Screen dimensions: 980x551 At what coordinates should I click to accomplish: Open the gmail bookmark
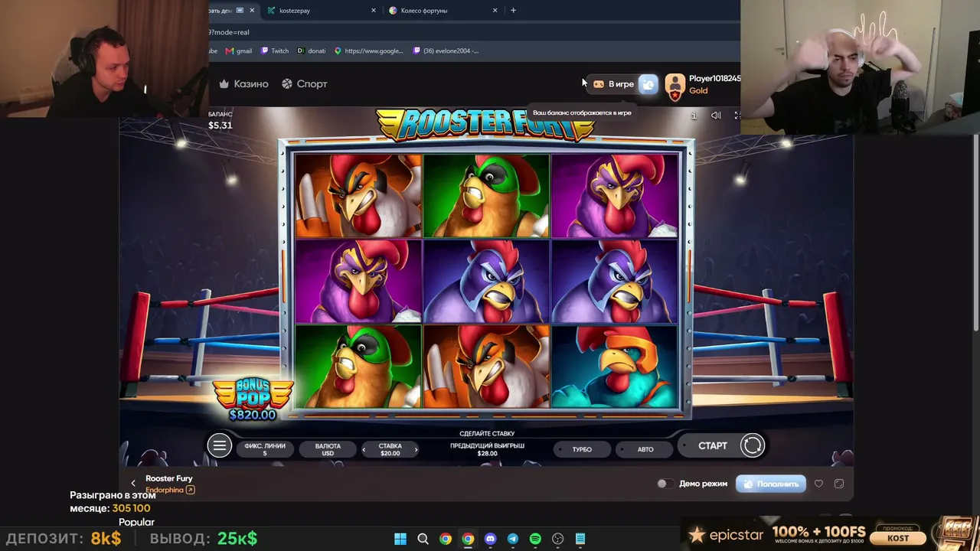click(x=238, y=51)
